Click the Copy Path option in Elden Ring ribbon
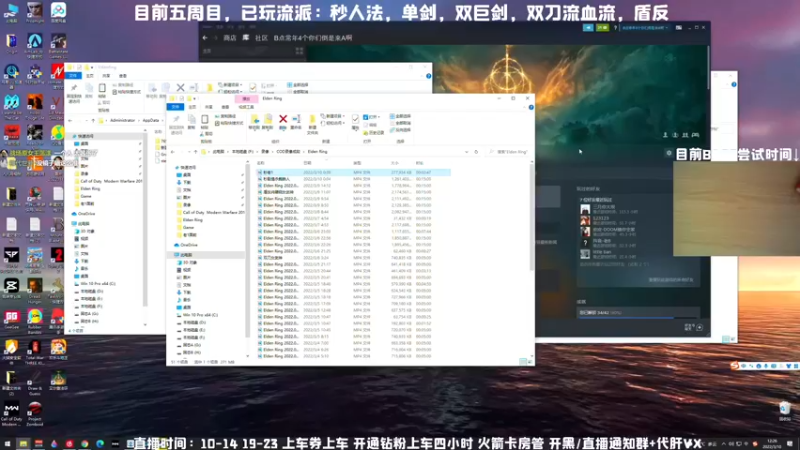Screen dimensions: 800x450 (224, 116)
